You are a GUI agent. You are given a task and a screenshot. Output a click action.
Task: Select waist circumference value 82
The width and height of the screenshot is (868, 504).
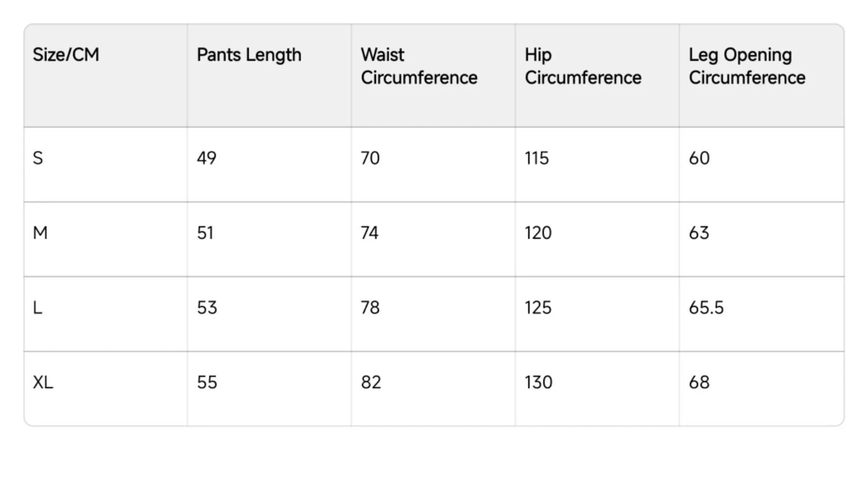point(371,383)
